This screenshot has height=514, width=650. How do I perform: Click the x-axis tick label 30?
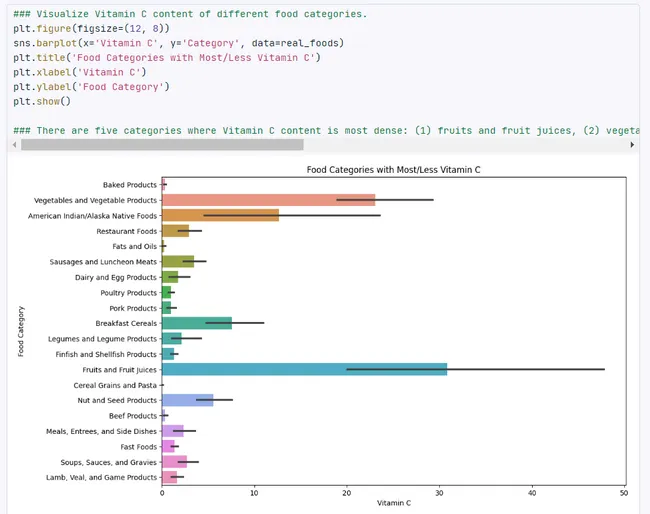pos(439,493)
